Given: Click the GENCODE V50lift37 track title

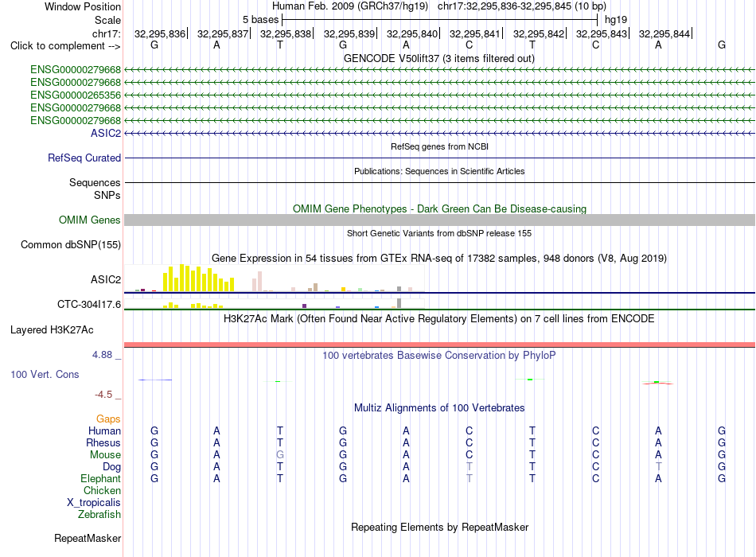Looking at the screenshot, I should point(438,58).
